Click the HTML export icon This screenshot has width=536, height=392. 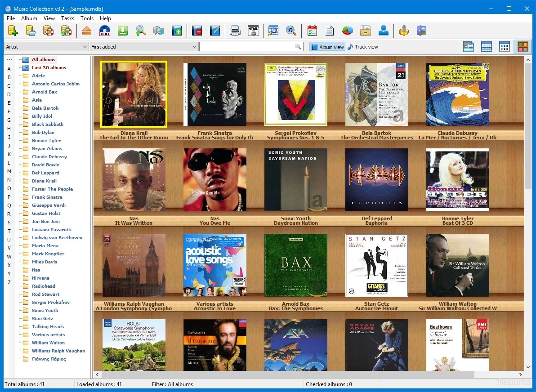(253, 31)
